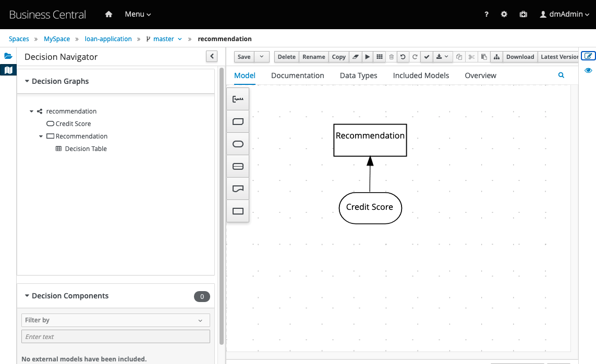Image resolution: width=596 pixels, height=364 pixels.
Task: Open the Included Models tab
Action: click(x=421, y=76)
